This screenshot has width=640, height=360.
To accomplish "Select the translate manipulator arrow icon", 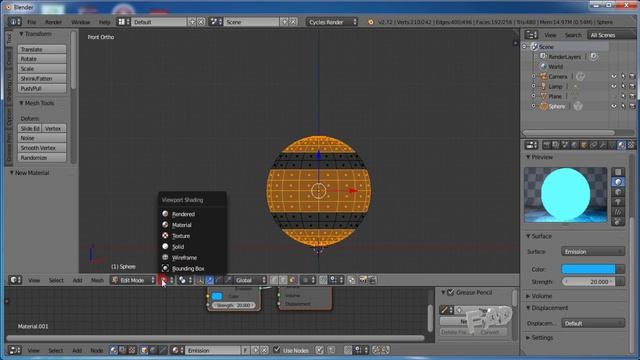I will point(209,280).
